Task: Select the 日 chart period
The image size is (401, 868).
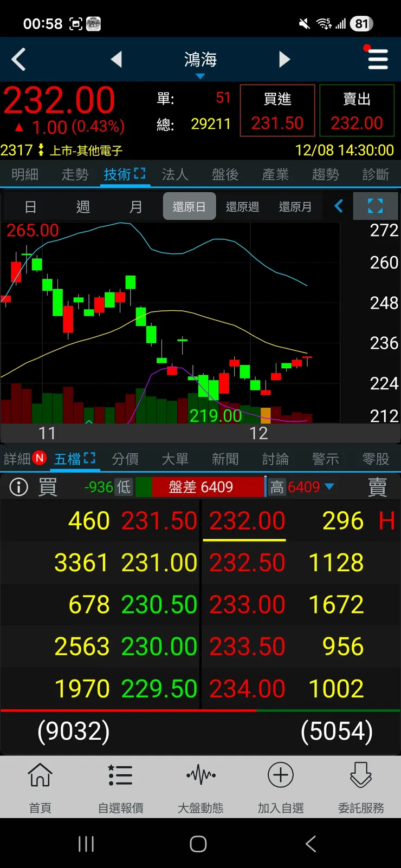Action: click(x=30, y=207)
